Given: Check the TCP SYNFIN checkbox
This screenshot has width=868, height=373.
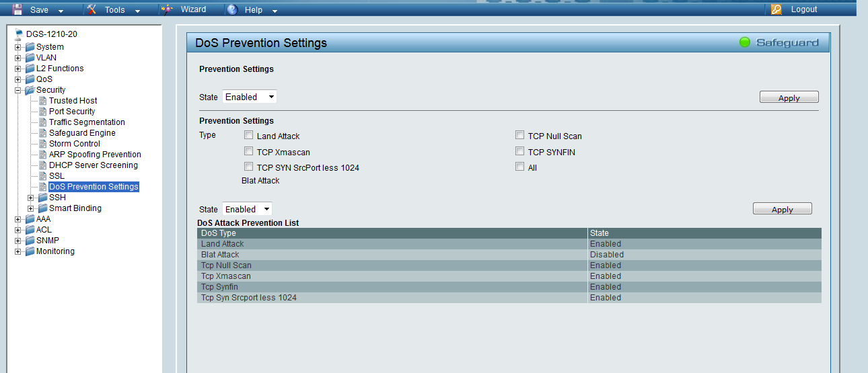Looking at the screenshot, I should (x=519, y=151).
